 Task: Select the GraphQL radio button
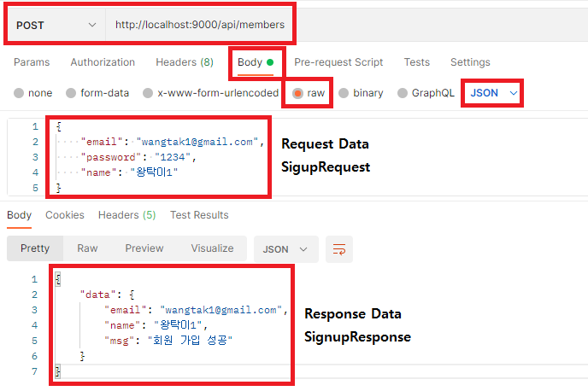point(403,93)
